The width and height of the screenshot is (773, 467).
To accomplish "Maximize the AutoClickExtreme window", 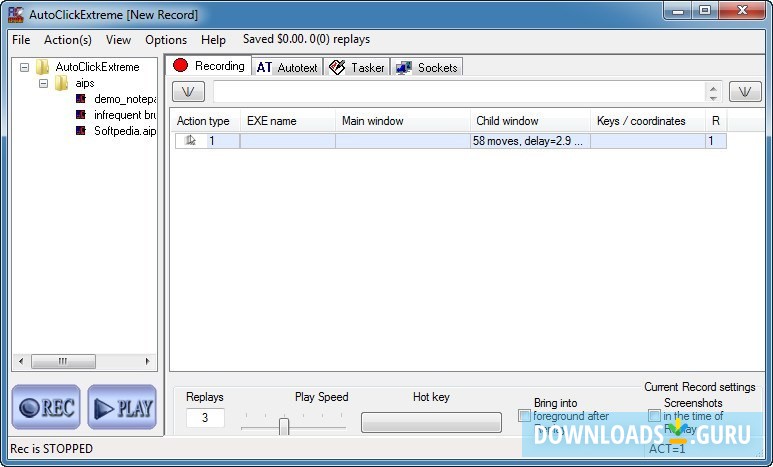I will 705,10.
